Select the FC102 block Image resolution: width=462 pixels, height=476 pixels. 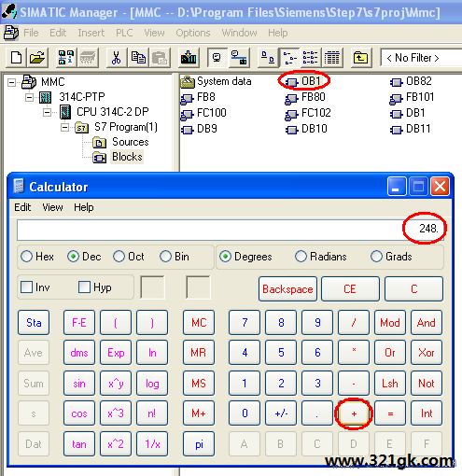pos(308,113)
